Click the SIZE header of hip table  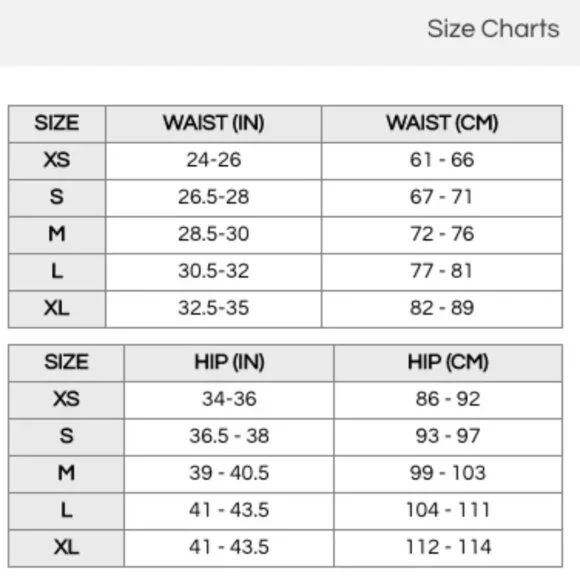(66, 362)
